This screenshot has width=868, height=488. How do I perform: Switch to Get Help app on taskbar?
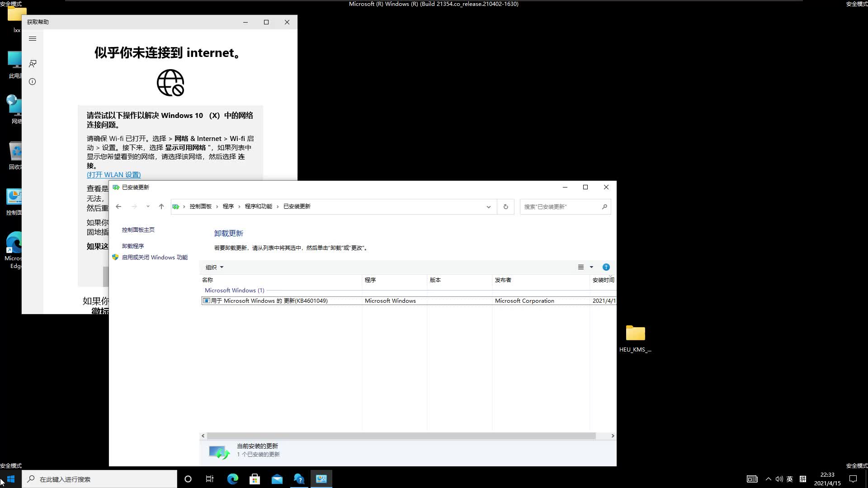(x=299, y=479)
